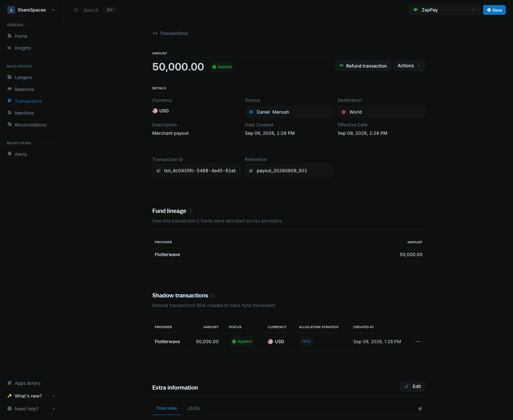Open the Actions dropdown
The width and height of the screenshot is (513, 420).
tap(409, 66)
